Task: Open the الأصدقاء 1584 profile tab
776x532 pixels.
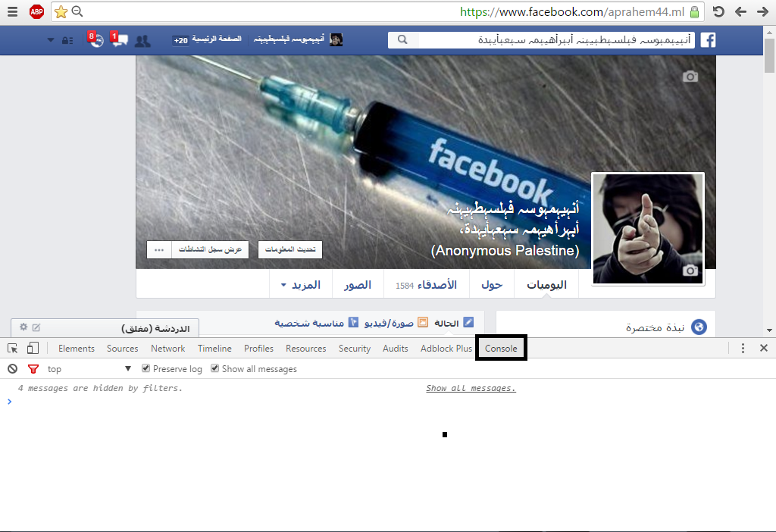Action: [426, 284]
